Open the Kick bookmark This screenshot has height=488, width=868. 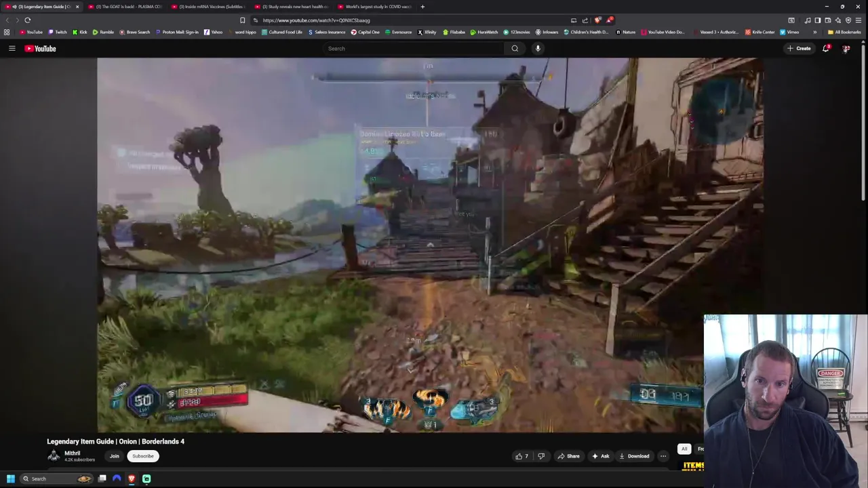pos(79,32)
